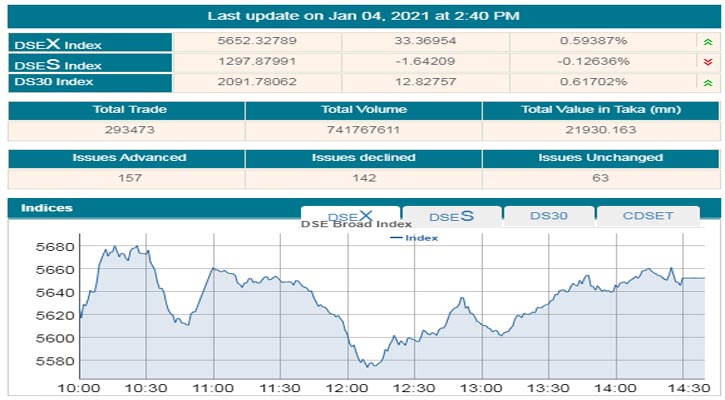Select the Issues Unchanged header

click(599, 158)
